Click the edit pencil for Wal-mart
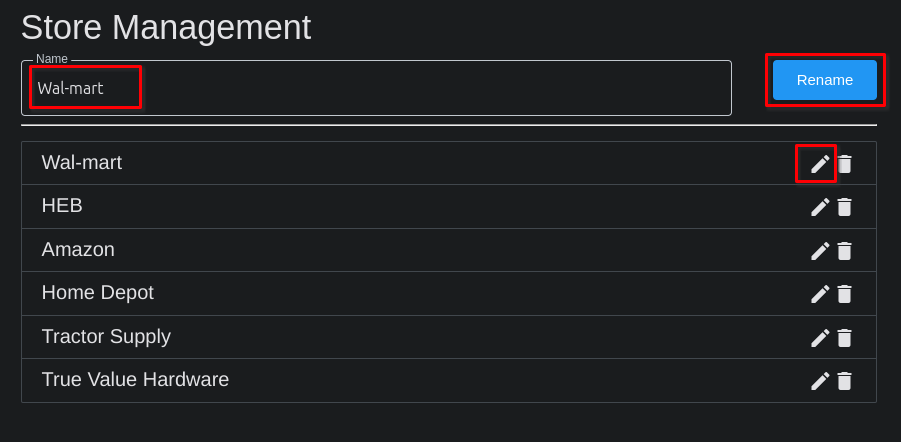The width and height of the screenshot is (901, 442). pyautogui.click(x=820, y=164)
